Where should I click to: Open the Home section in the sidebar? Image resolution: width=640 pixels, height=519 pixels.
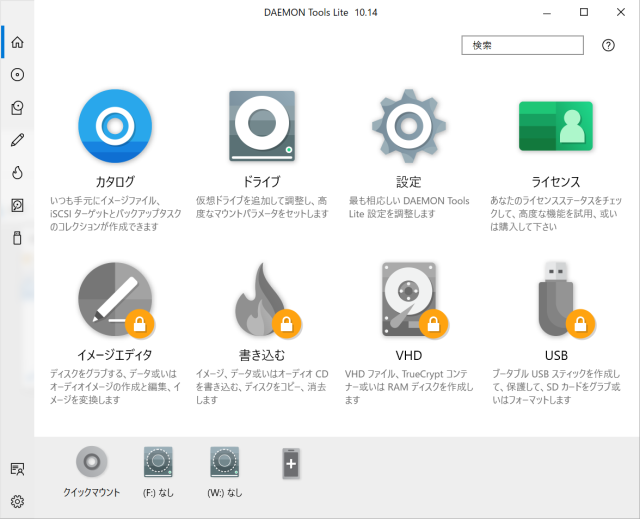tap(17, 42)
